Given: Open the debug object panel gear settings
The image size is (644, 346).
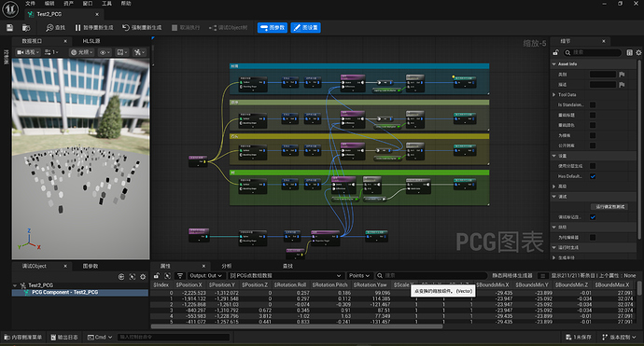Looking at the screenshot, I should pyautogui.click(x=143, y=277).
